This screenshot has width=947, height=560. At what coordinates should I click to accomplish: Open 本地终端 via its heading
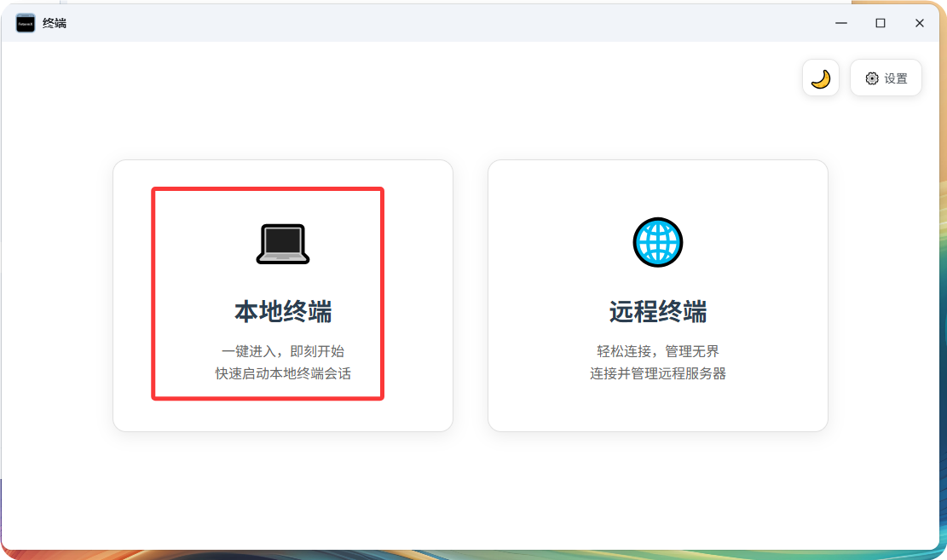pyautogui.click(x=283, y=312)
